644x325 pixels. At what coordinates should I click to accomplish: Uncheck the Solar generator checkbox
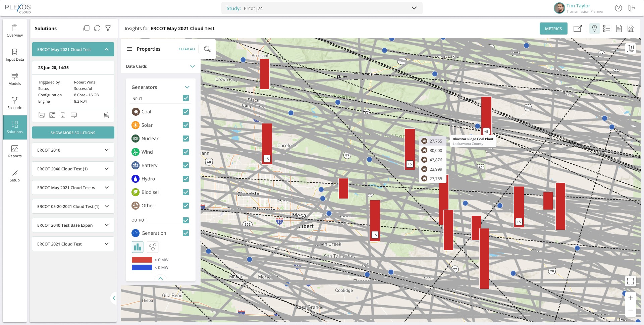click(x=186, y=125)
